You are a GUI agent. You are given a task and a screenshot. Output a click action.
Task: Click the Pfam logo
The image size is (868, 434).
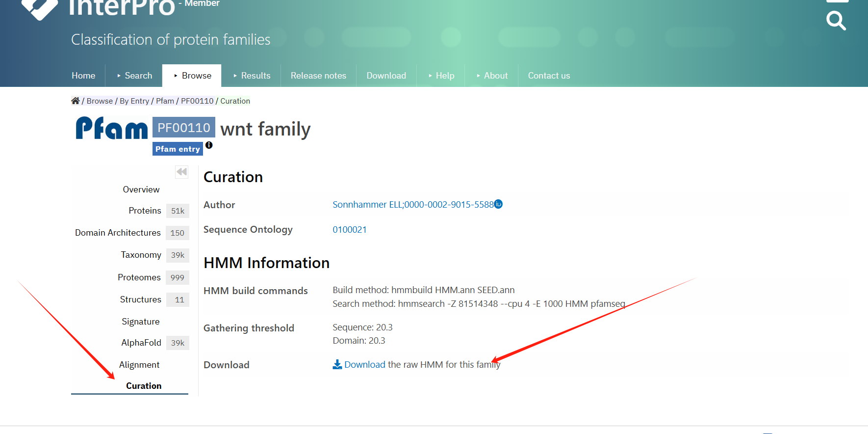[x=112, y=129]
